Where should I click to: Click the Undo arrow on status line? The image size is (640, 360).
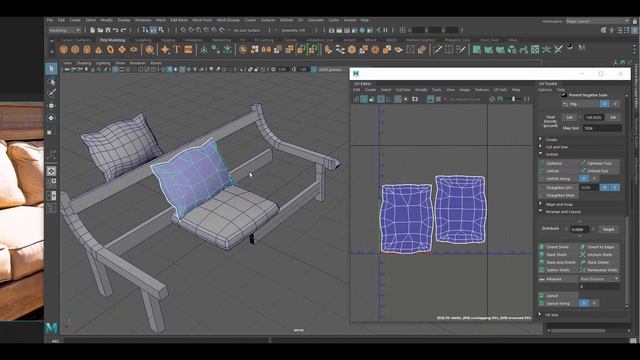click(x=116, y=30)
